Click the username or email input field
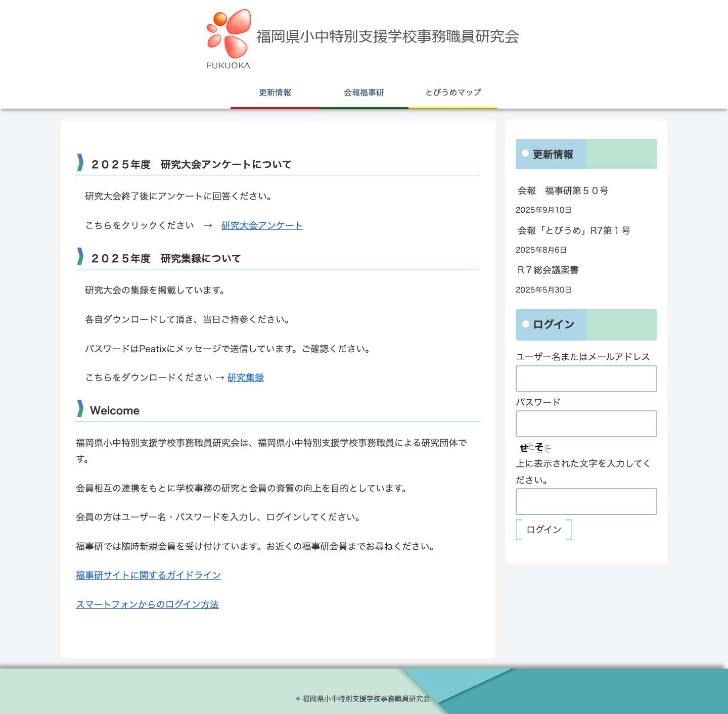Image resolution: width=728 pixels, height=714 pixels. 585,378
